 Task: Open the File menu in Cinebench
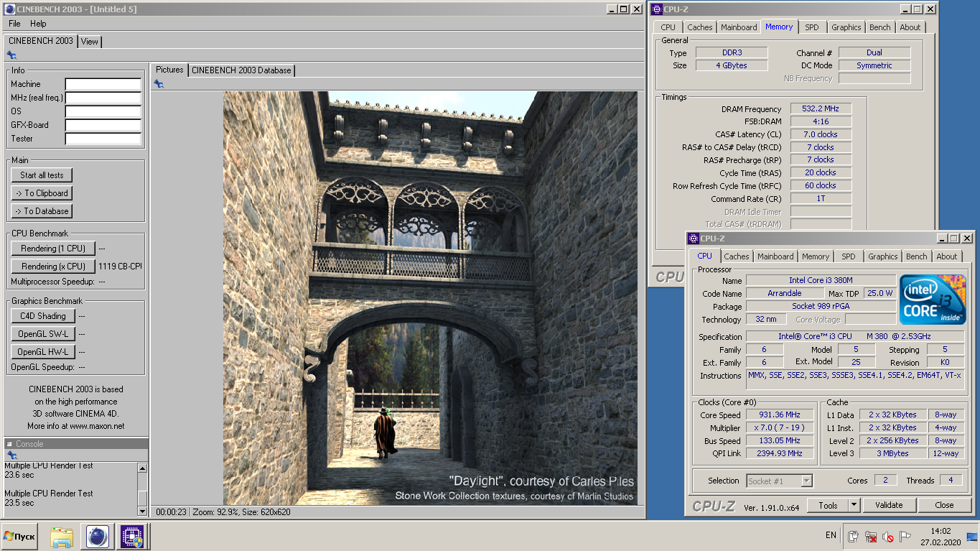point(14,24)
